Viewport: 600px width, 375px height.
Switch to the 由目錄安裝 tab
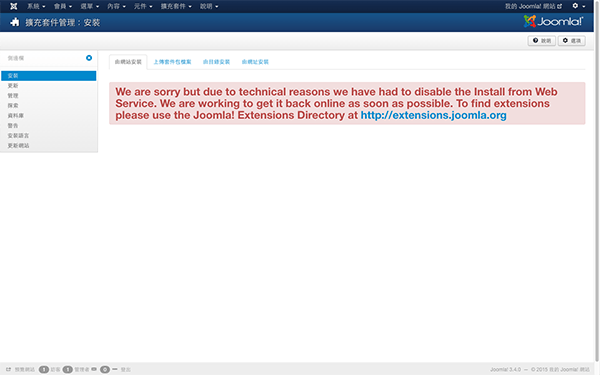point(216,62)
